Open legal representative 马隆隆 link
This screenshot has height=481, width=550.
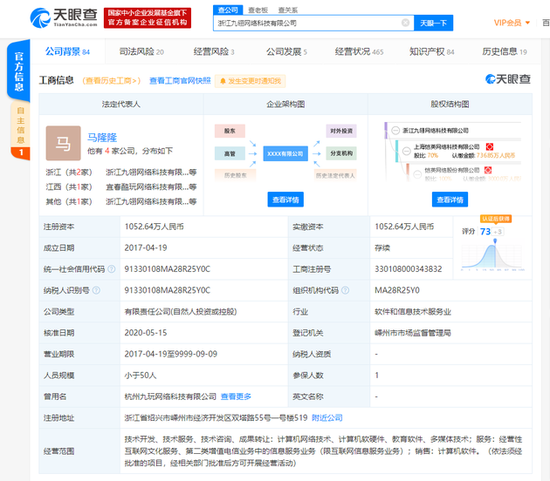(x=102, y=137)
